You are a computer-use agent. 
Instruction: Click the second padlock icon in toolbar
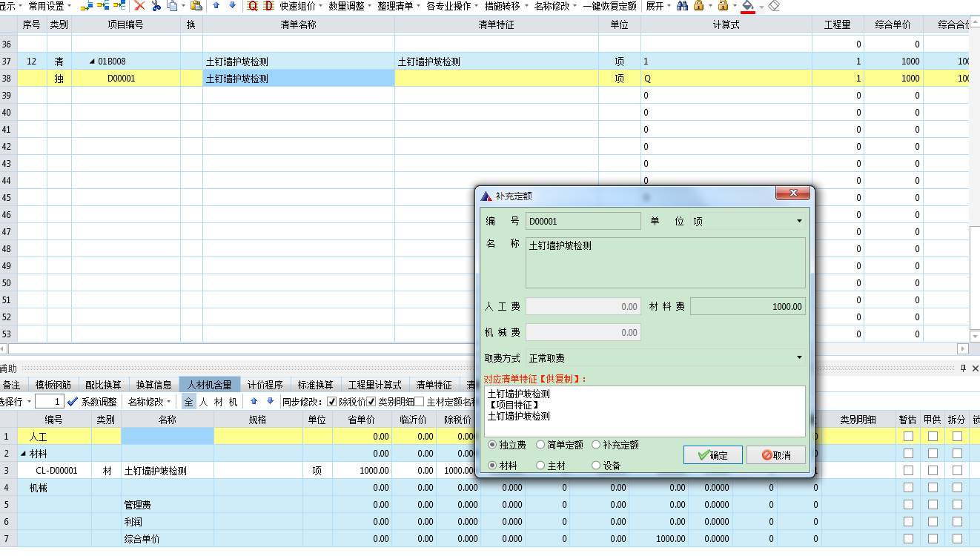pyautogui.click(x=722, y=6)
